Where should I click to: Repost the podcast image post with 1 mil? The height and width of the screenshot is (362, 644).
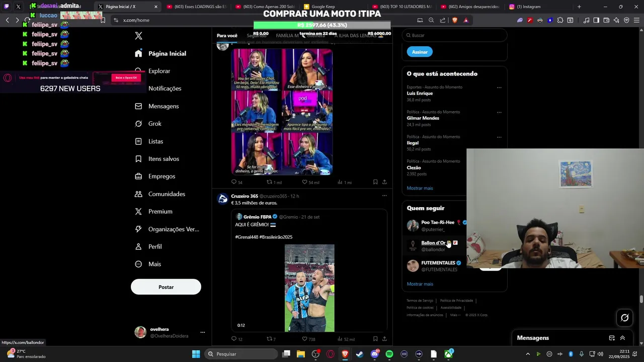[269, 182]
